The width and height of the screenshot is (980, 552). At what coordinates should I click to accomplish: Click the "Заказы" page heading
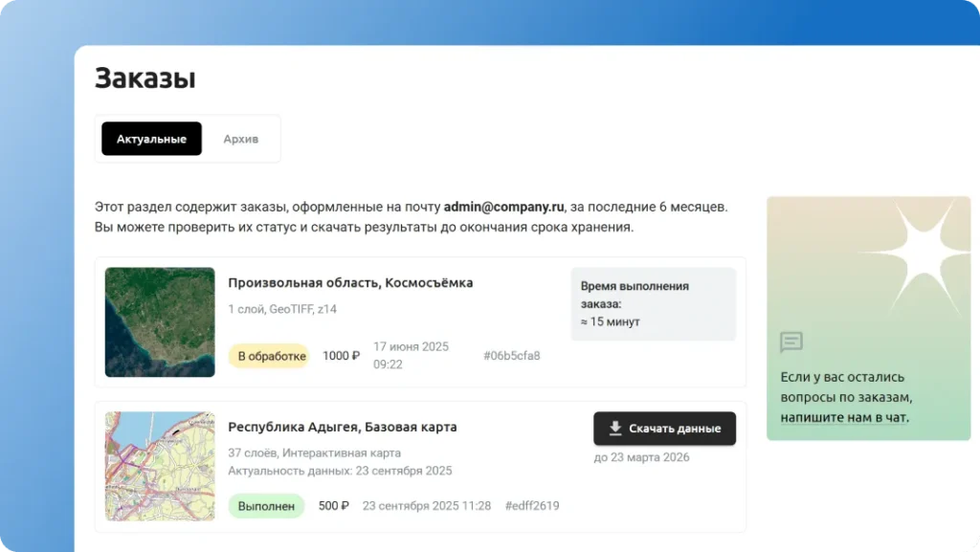click(x=145, y=78)
